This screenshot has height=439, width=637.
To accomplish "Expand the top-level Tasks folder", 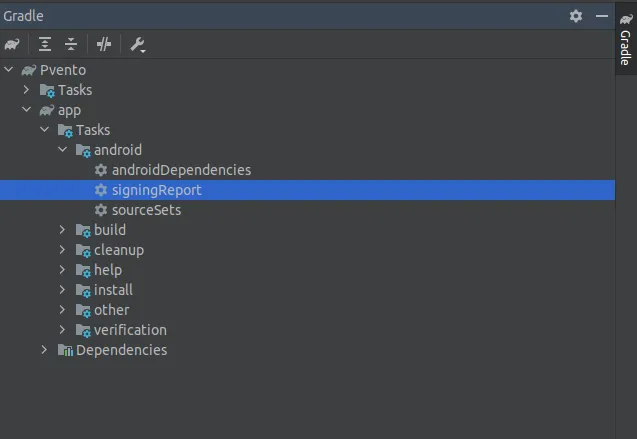I will [27, 90].
